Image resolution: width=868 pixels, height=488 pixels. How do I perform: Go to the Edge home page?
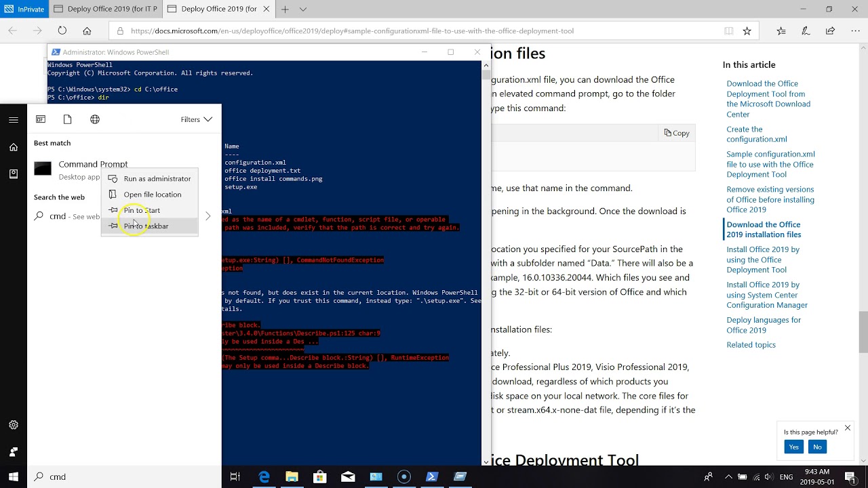87,30
